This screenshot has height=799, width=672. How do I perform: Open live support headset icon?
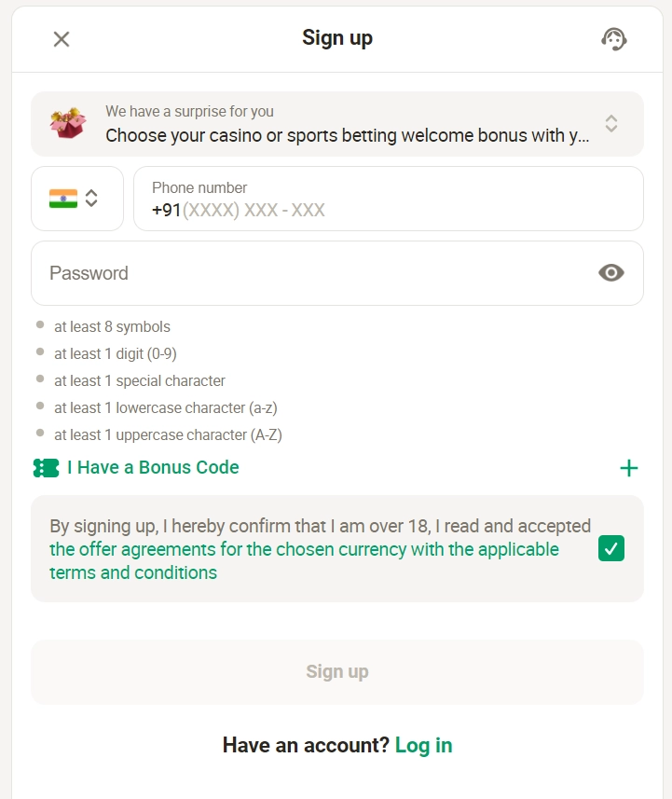tap(614, 39)
